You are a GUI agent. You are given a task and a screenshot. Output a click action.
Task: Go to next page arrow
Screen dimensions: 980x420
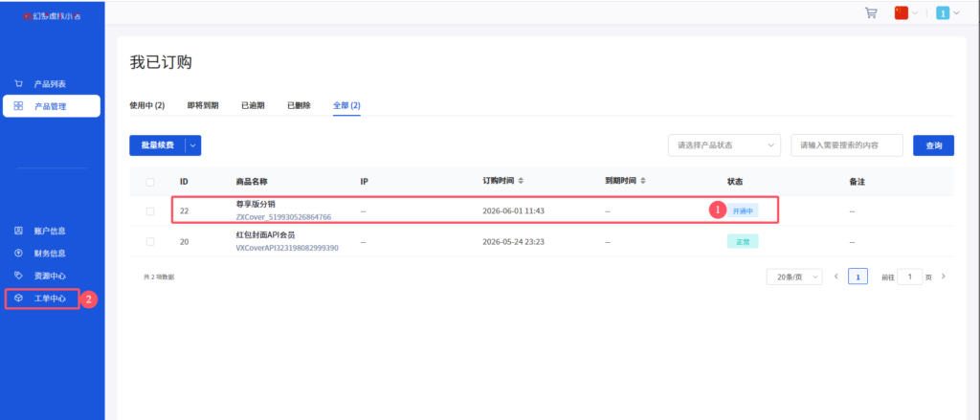coord(943,276)
